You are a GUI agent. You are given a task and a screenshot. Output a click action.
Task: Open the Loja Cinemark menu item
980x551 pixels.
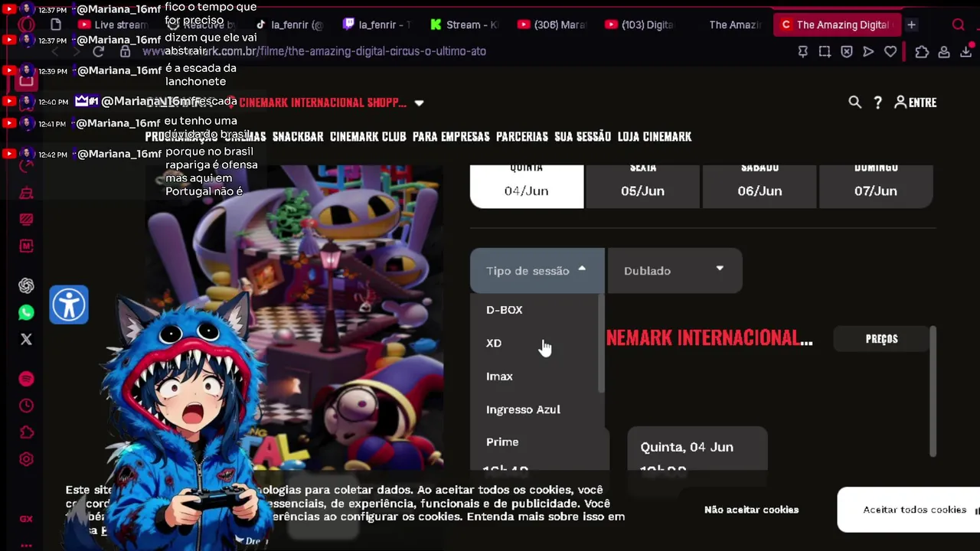click(655, 137)
